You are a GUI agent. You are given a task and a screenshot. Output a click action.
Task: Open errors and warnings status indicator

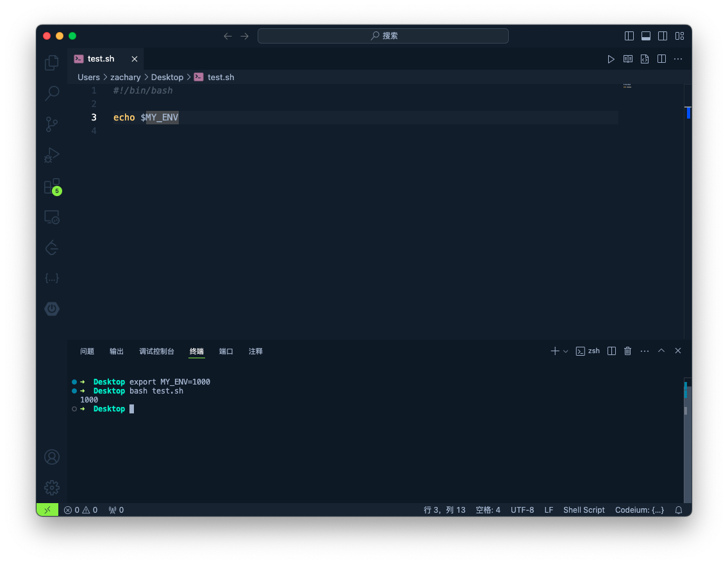[x=81, y=510]
